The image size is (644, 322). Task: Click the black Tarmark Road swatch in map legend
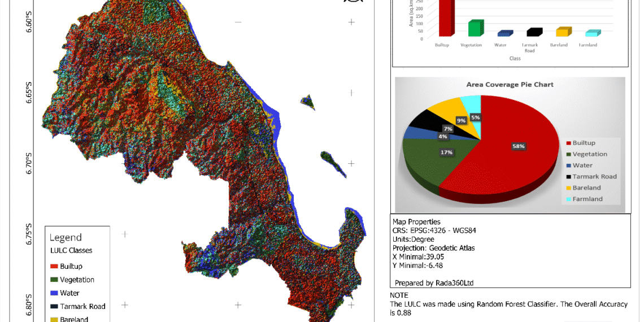click(54, 307)
